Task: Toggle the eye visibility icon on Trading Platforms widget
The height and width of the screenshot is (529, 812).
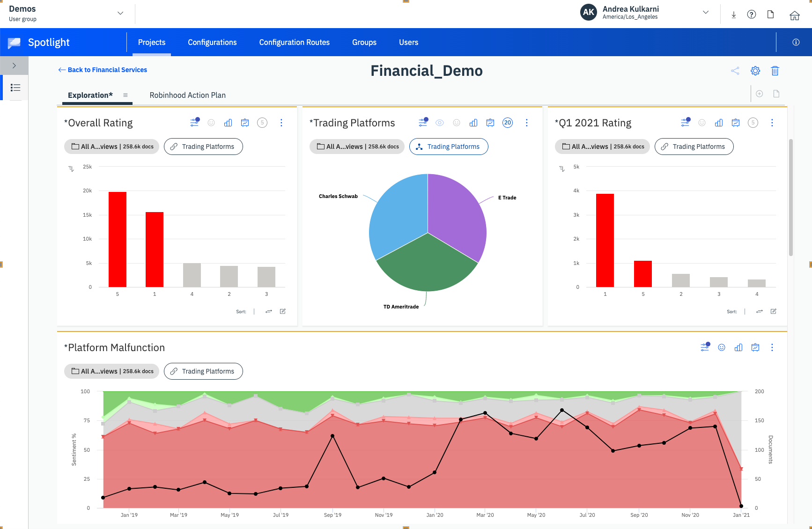Action: (x=440, y=122)
